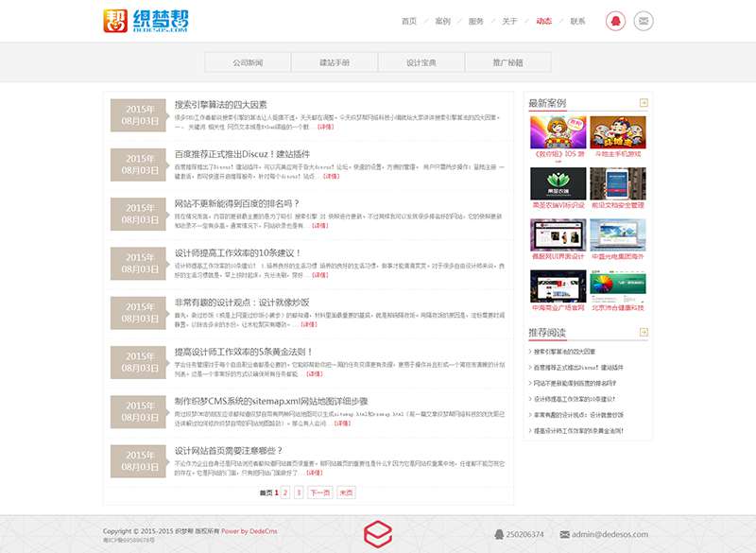Open article 非常有趣的设计观点：设计就像炒饭 title
The width and height of the screenshot is (756, 553).
pos(242,302)
